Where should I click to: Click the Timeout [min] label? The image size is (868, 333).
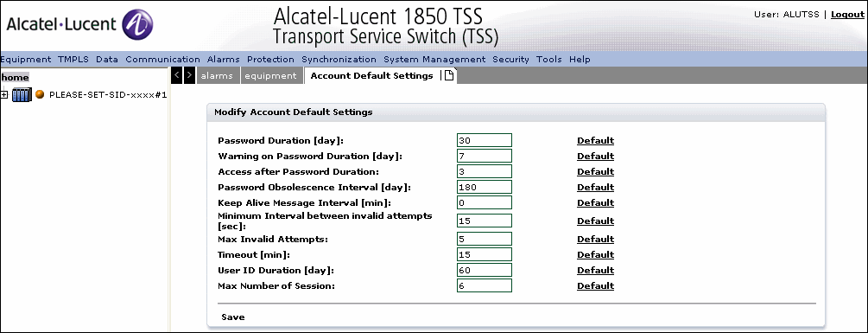pos(254,254)
